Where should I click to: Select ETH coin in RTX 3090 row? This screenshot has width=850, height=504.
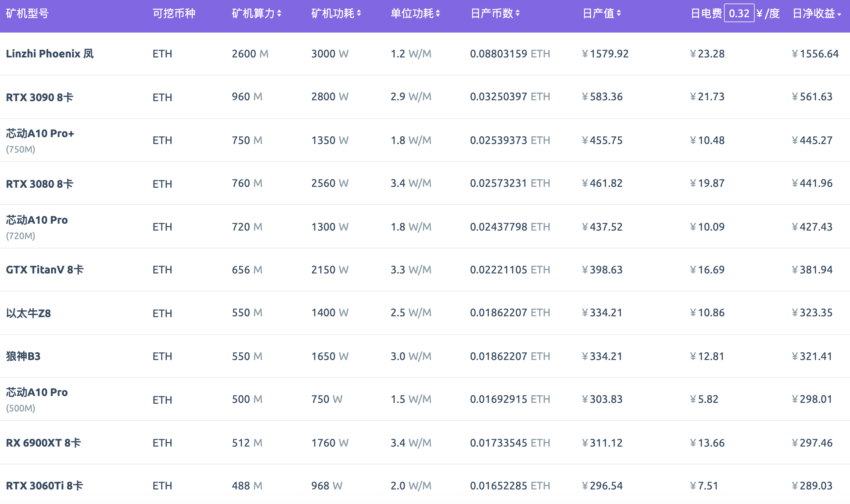(x=162, y=97)
